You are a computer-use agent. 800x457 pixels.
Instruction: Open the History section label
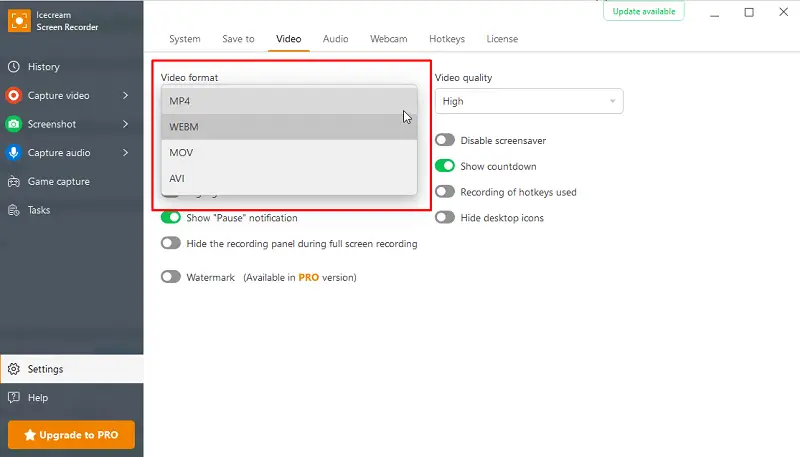point(44,67)
